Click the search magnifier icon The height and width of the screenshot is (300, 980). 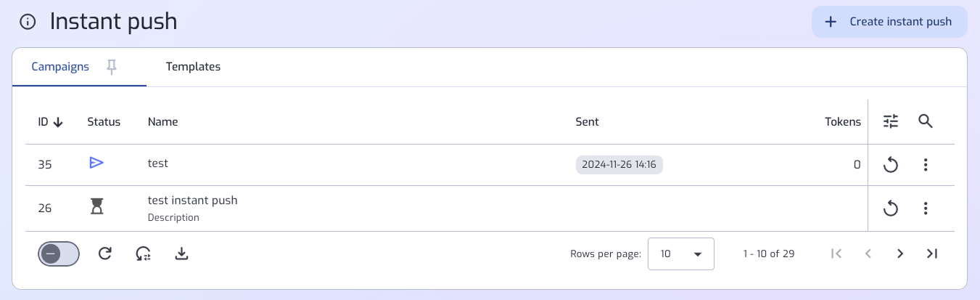tap(925, 121)
